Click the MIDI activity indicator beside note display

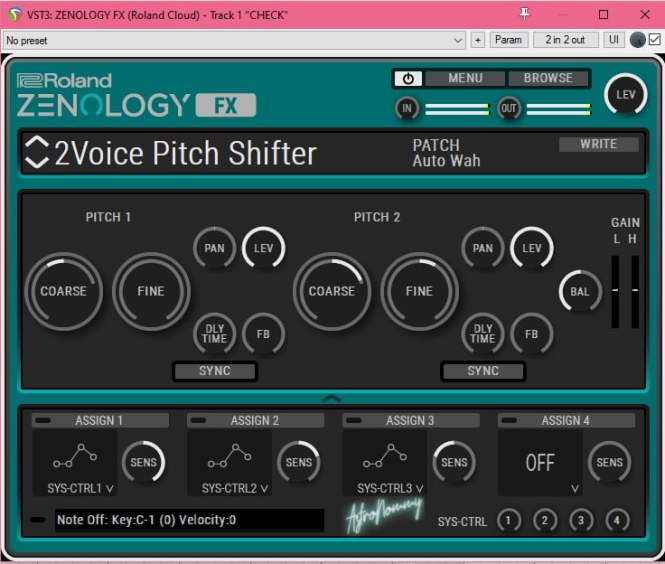tap(37, 520)
